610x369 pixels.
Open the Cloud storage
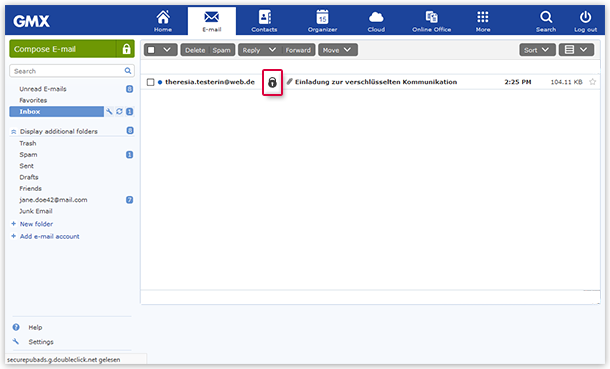[x=376, y=21]
